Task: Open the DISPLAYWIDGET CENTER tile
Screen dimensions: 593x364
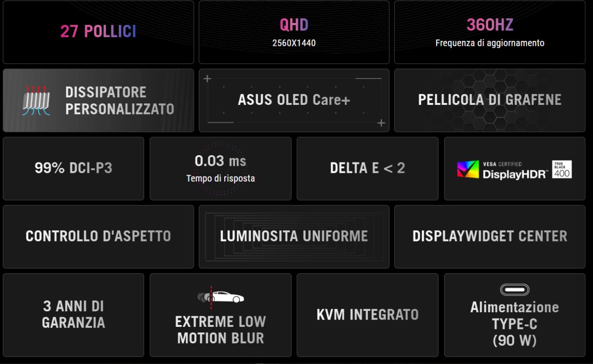Action: click(x=489, y=237)
